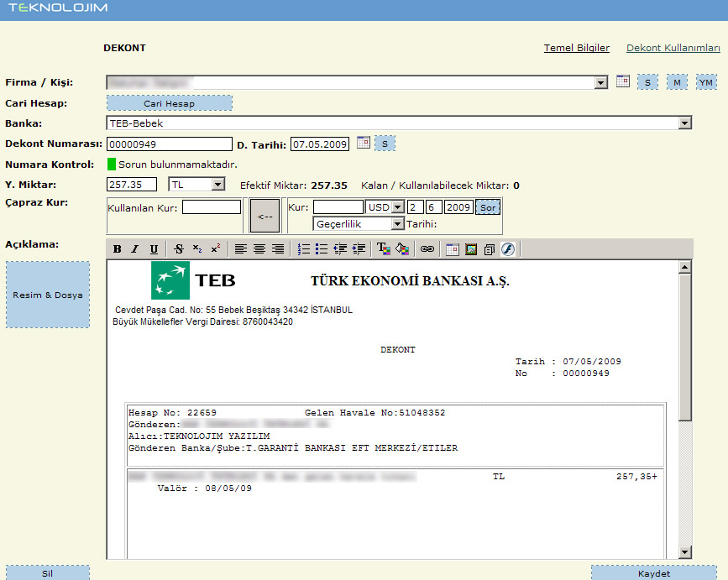Open the calendar icon next to Firma / Kişi
The image size is (728, 580).
(x=623, y=81)
